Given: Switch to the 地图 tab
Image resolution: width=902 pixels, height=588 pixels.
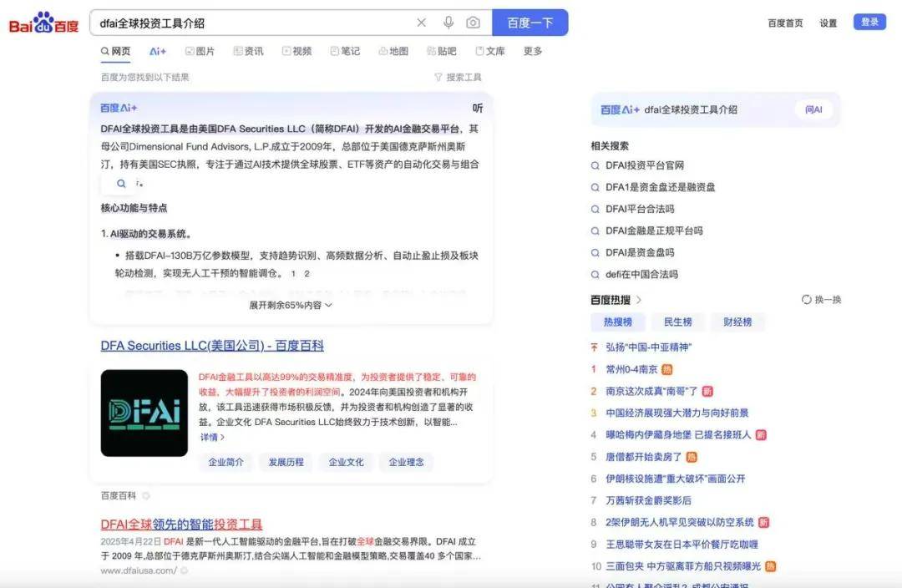Looking at the screenshot, I should [393, 51].
